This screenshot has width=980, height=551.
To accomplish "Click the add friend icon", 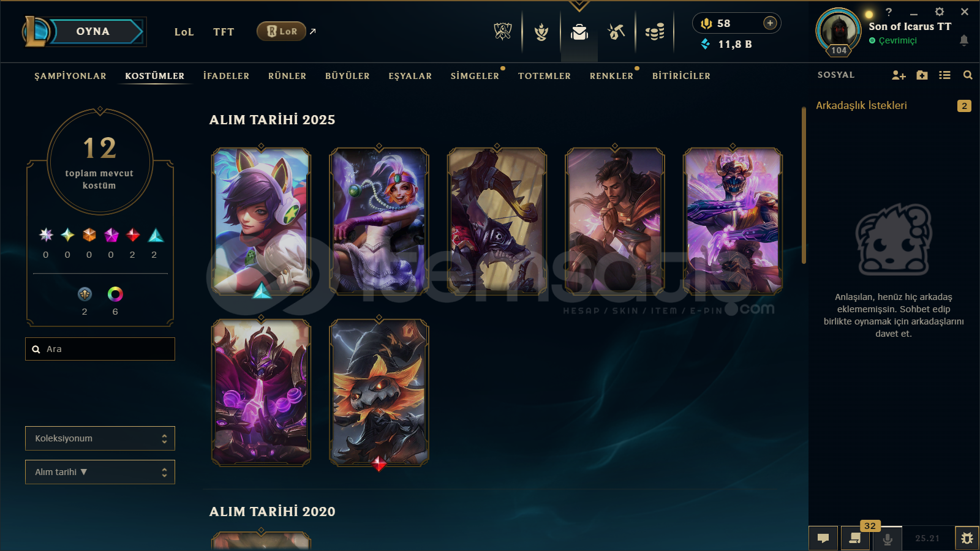I will pyautogui.click(x=899, y=75).
